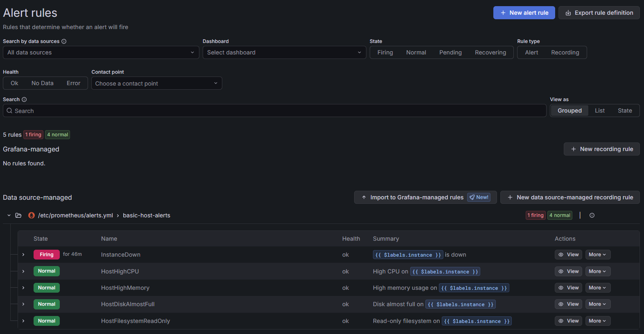Expand the InstanceDown rule row
Viewport: 644px width, 334px height.
click(x=23, y=255)
